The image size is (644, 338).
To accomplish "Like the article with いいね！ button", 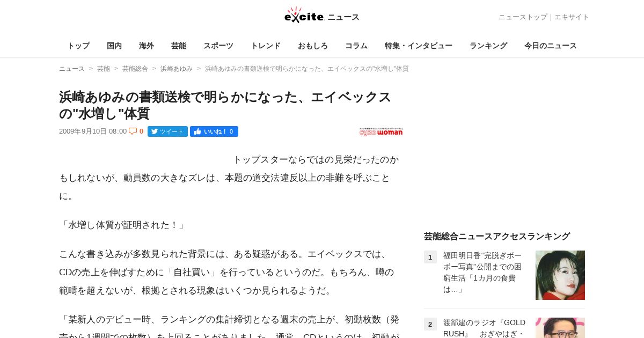I will point(214,131).
